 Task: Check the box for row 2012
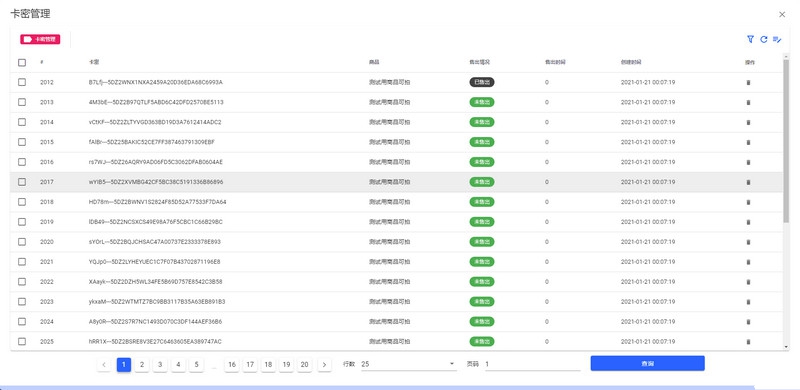coord(22,82)
